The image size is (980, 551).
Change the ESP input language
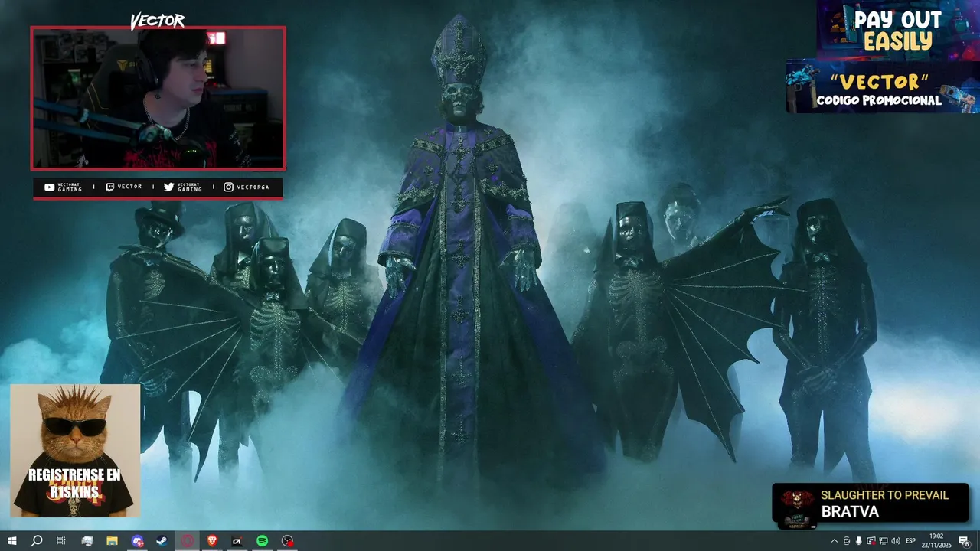coord(911,541)
